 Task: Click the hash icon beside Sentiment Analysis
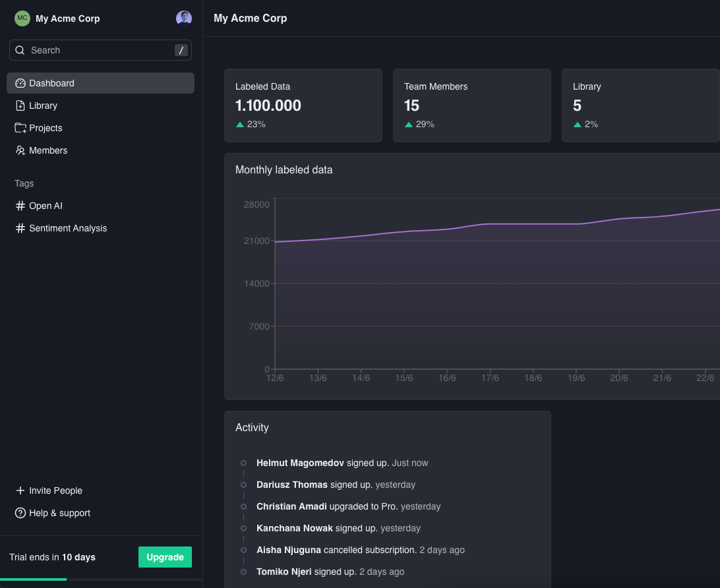coord(20,228)
